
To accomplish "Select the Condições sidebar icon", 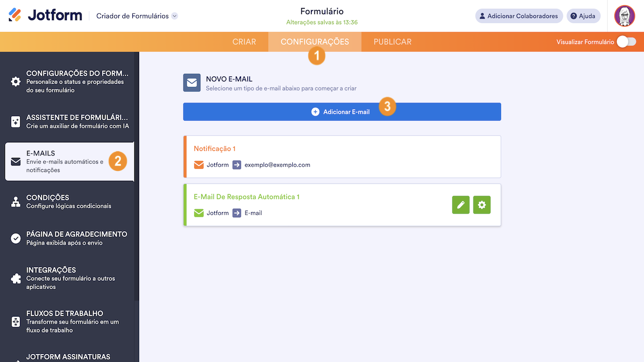I will 16,202.
